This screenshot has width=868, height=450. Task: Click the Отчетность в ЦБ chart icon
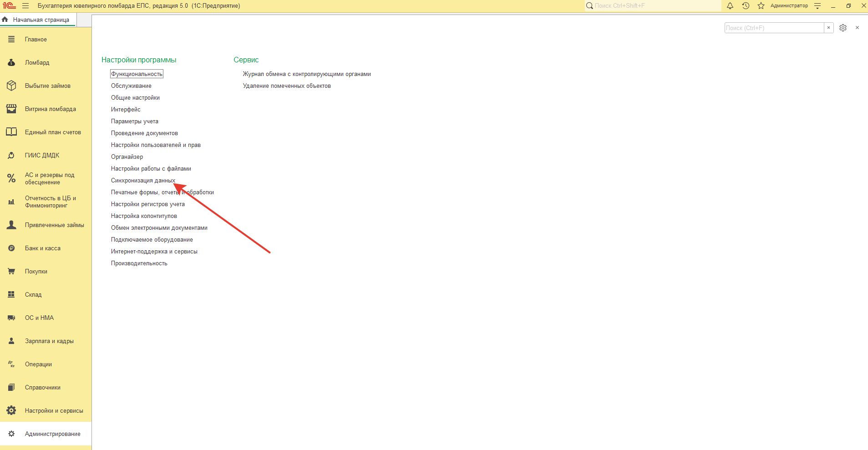pos(11,202)
